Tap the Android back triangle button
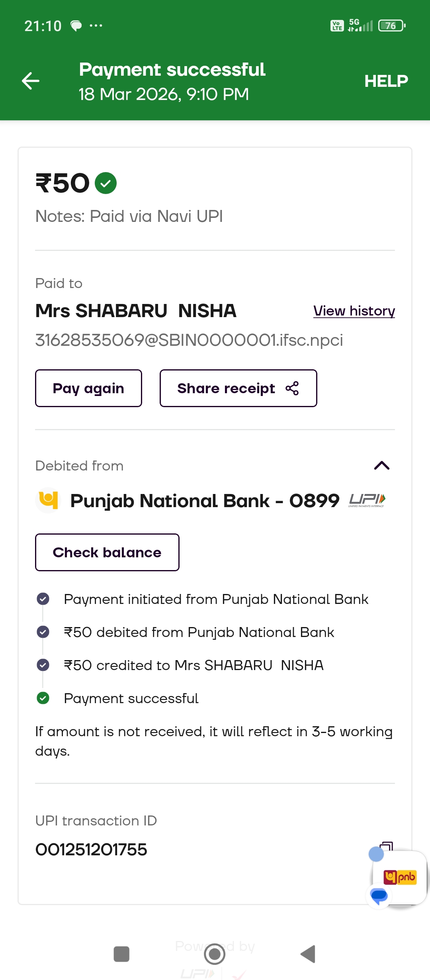This screenshot has width=430, height=980. point(308,954)
